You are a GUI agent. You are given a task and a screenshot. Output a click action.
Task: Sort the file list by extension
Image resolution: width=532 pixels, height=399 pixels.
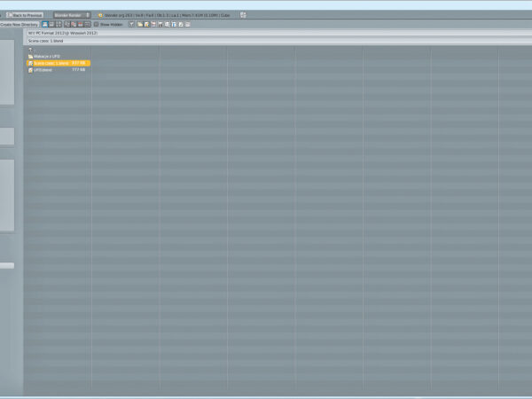click(x=73, y=25)
